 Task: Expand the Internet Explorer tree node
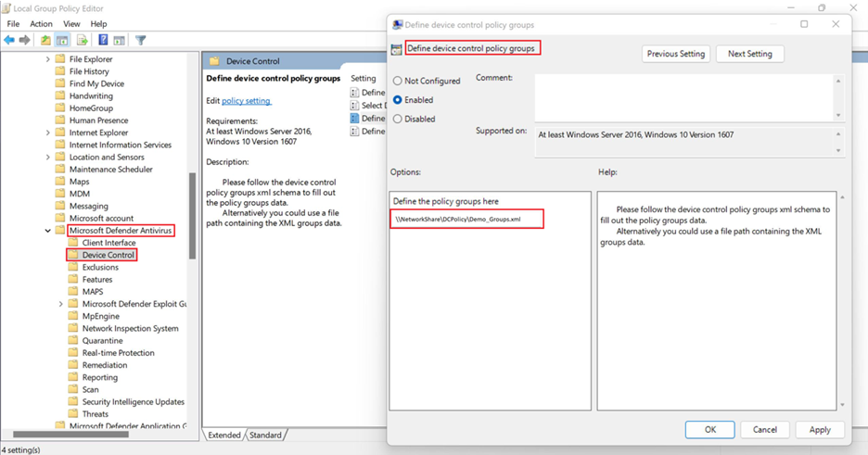[x=47, y=133]
